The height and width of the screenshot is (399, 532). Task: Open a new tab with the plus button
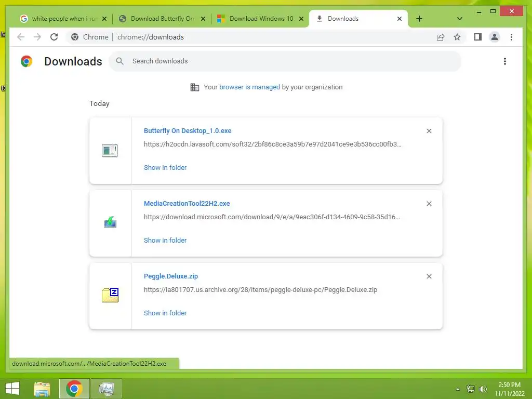[419, 19]
